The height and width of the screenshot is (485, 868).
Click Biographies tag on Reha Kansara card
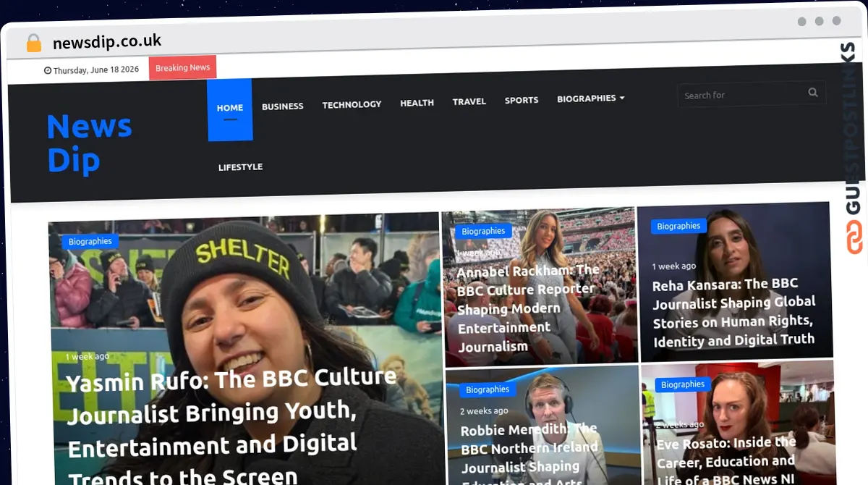click(678, 226)
